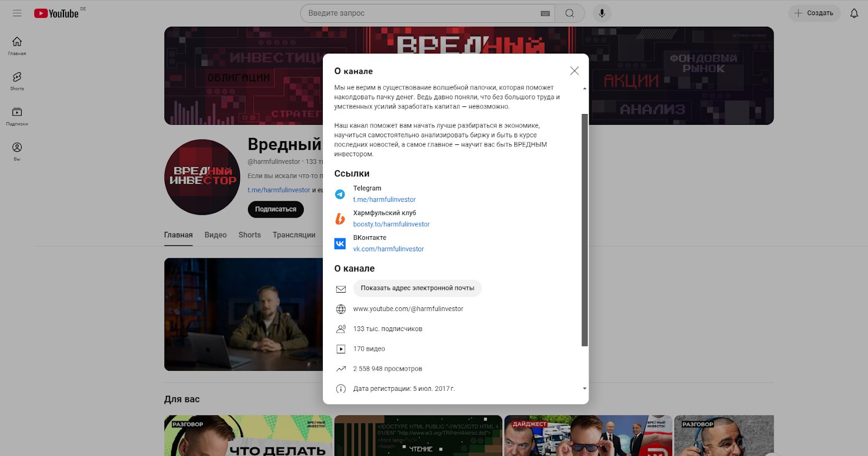The width and height of the screenshot is (868, 456).
Task: Switch to the Видео tab
Action: tap(215, 235)
